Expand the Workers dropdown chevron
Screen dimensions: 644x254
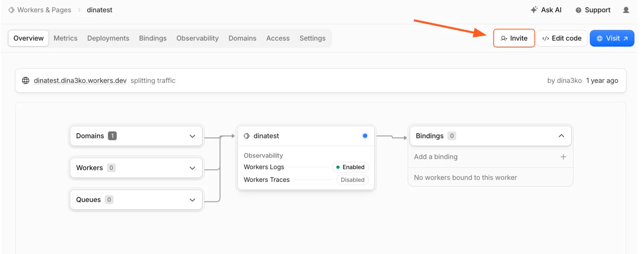pyautogui.click(x=192, y=168)
